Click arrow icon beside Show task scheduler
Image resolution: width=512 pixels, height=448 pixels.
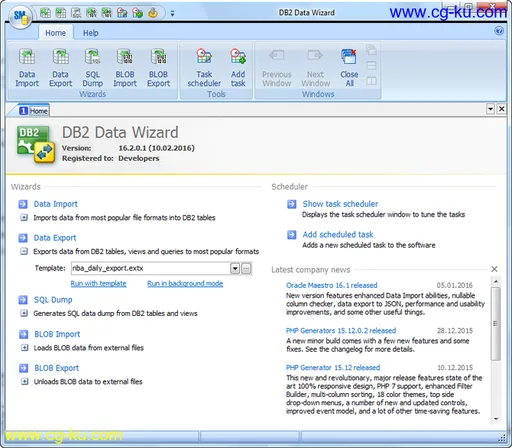click(292, 204)
